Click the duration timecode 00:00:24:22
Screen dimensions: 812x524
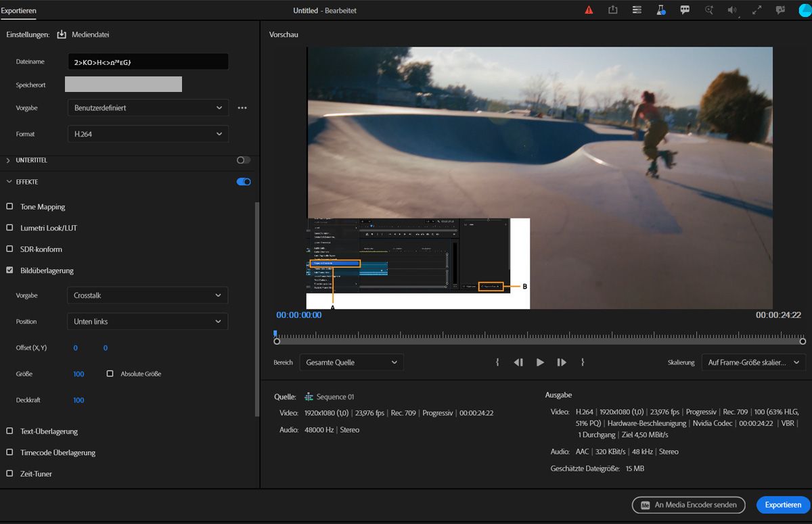778,315
